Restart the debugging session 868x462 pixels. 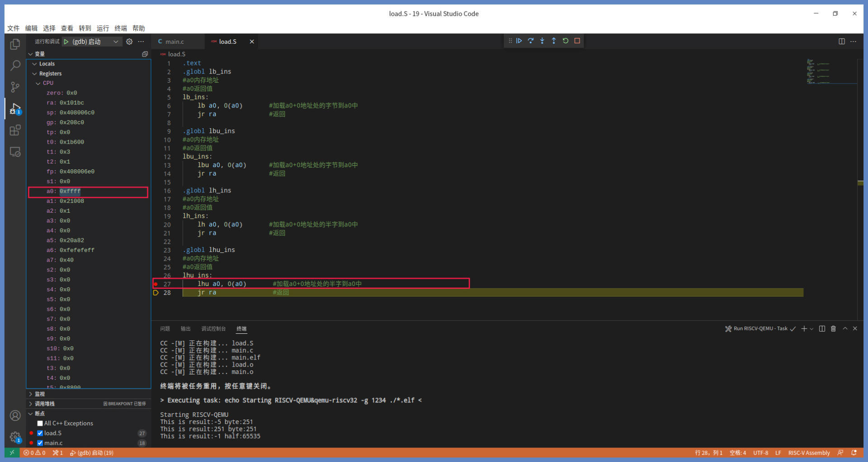(x=566, y=41)
